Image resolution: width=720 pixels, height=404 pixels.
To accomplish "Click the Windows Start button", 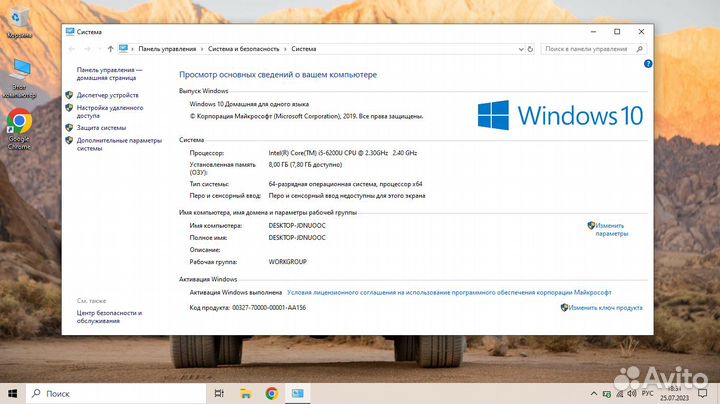I will click(x=13, y=393).
